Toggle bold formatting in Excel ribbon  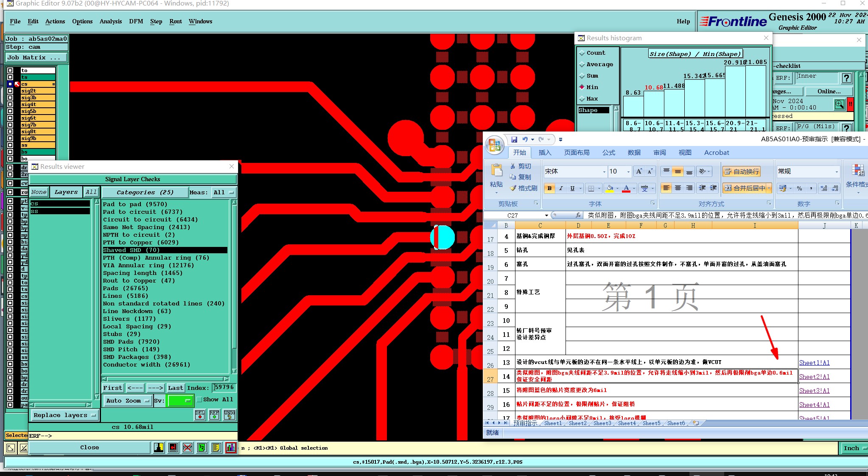[x=550, y=188]
